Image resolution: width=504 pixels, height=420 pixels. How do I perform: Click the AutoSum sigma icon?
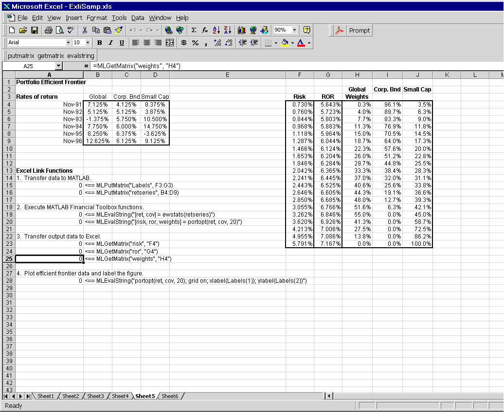click(194, 30)
